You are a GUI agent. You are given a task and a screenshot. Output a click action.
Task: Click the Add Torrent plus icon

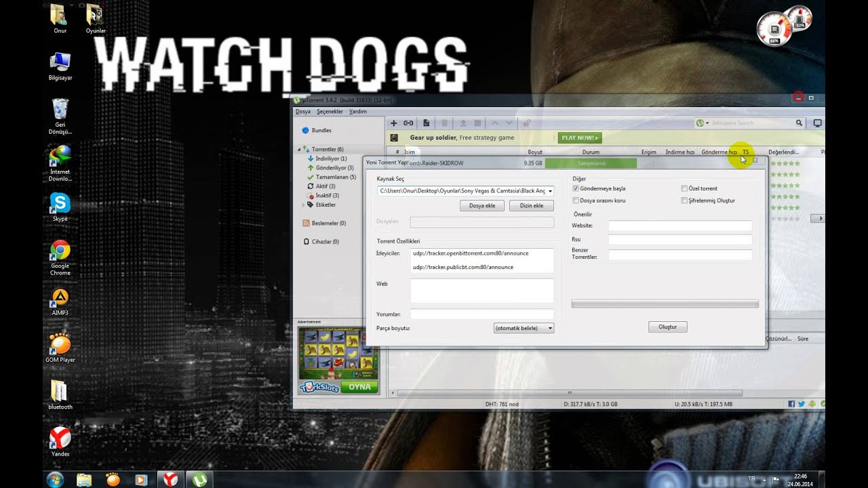click(393, 123)
